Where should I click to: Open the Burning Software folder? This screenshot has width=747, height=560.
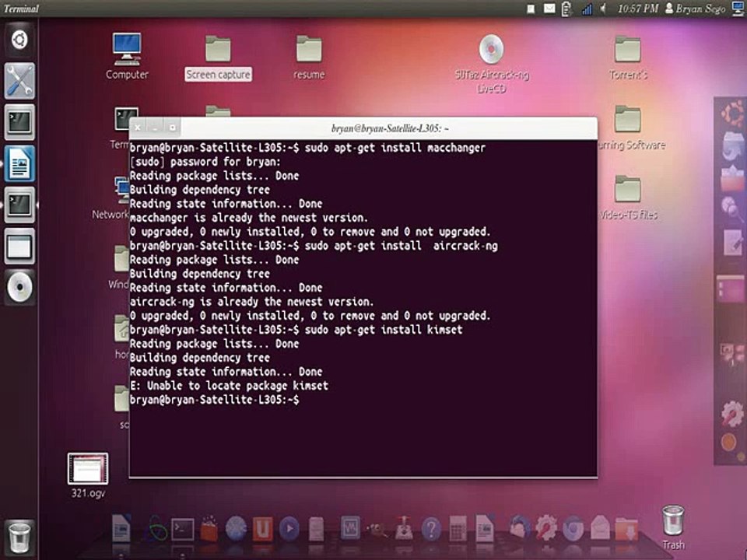point(628,128)
